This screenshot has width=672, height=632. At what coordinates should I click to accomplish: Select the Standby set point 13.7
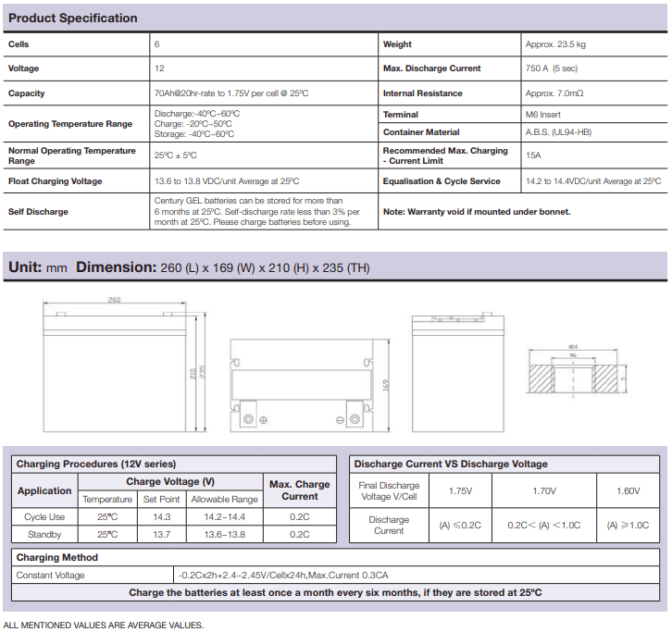click(160, 534)
